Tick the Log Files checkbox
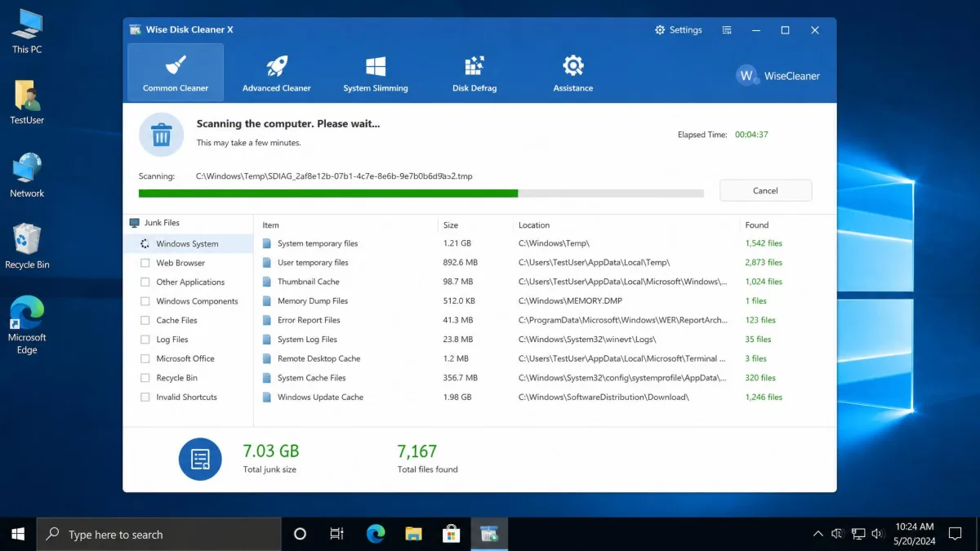 coord(145,340)
